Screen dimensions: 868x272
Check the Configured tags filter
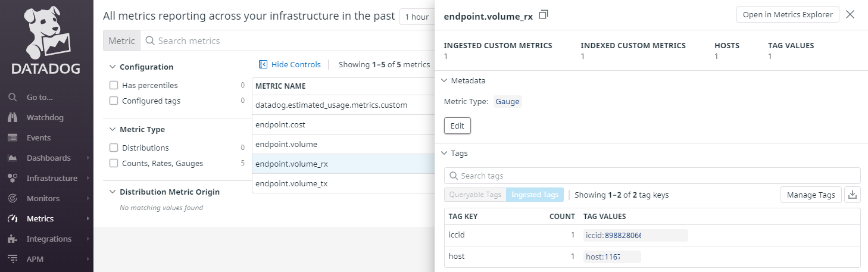pyautogui.click(x=114, y=101)
